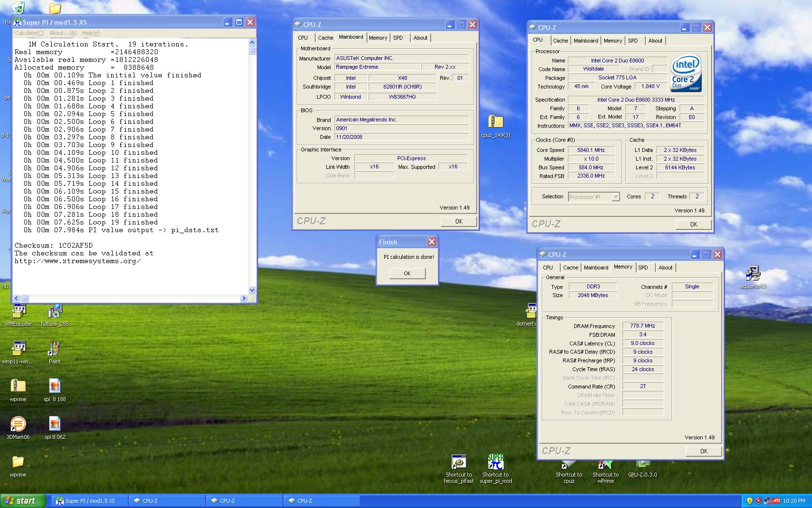The image size is (812, 508).
Task: Click the Rampage Extreme model field
Action: pyautogui.click(x=377, y=67)
